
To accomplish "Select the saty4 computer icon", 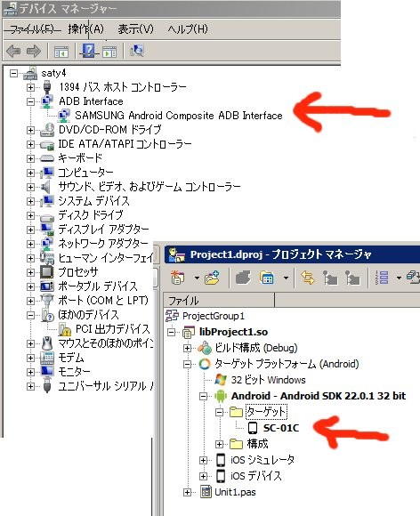I will point(30,73).
